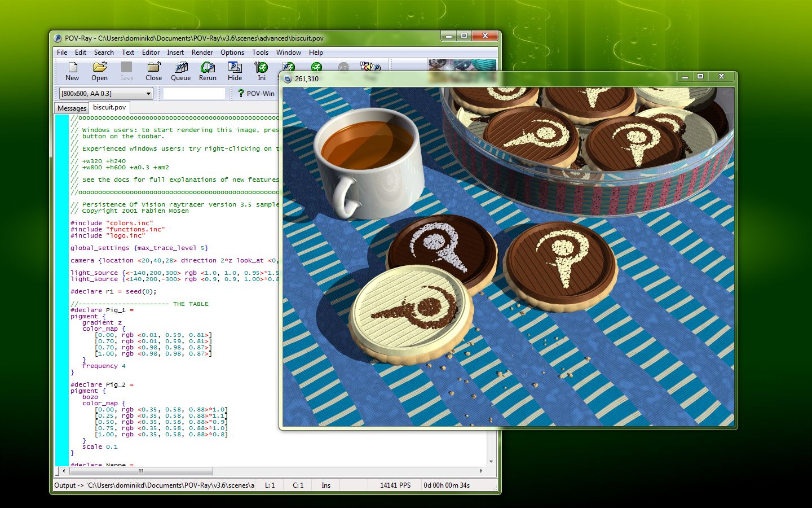Click the 'C: 1' status bar field
The image size is (812, 508).
click(298, 485)
